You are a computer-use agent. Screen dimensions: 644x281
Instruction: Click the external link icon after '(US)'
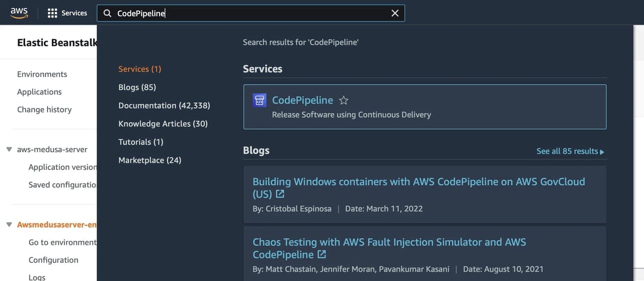coord(280,194)
